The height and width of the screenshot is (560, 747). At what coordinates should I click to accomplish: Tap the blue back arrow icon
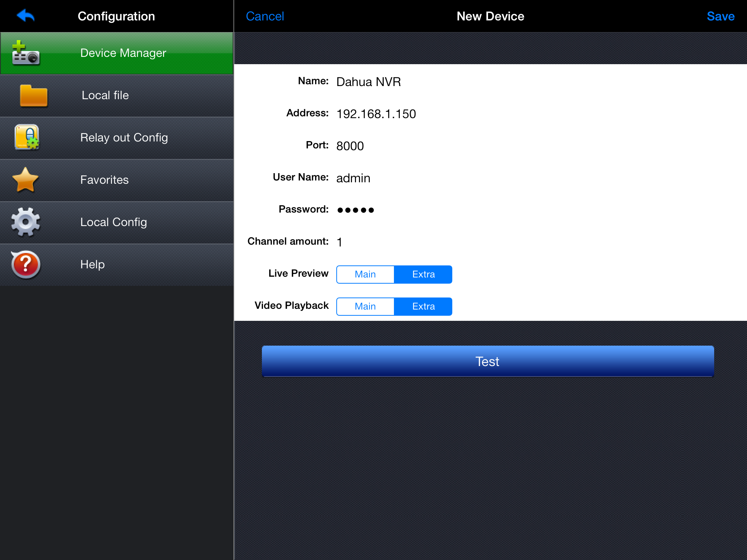[26, 16]
